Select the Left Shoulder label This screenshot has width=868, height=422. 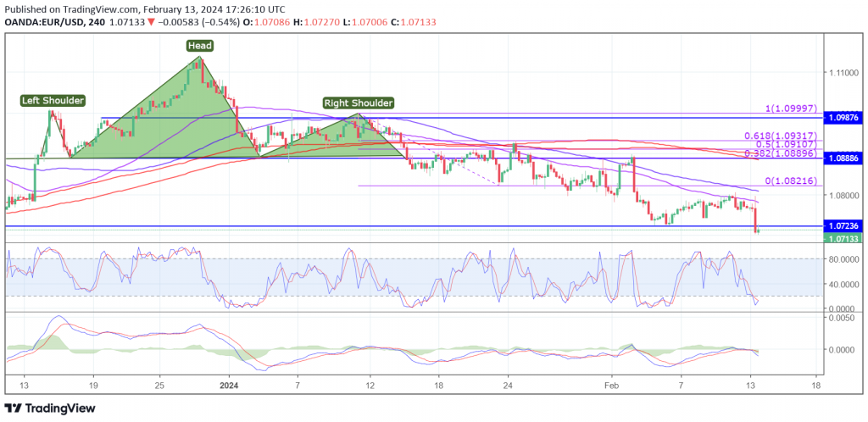point(53,101)
